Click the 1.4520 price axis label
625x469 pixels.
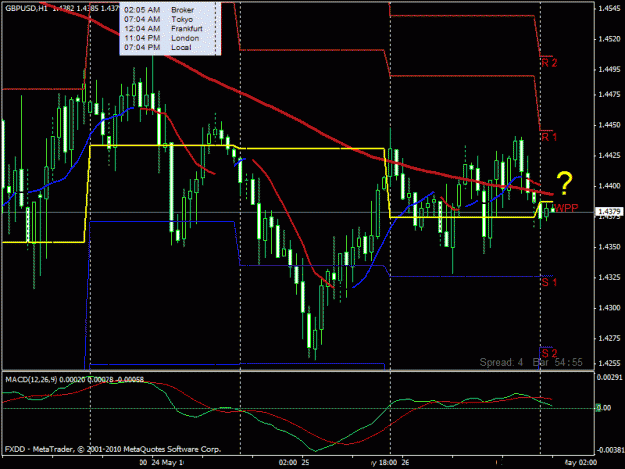[609, 39]
